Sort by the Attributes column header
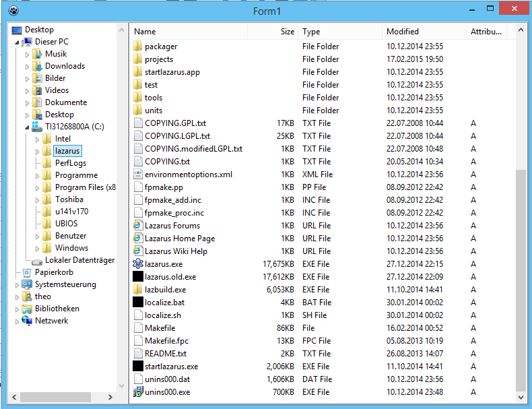 486,32
